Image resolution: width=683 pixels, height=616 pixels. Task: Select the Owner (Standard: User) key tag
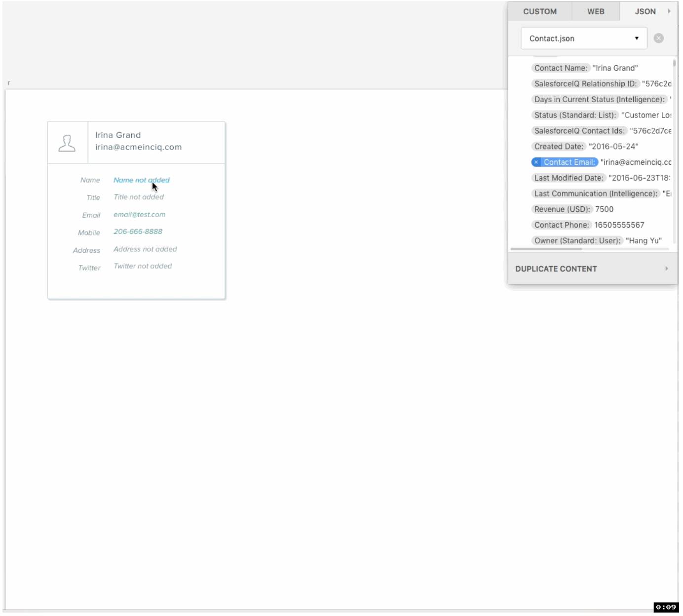577,241
